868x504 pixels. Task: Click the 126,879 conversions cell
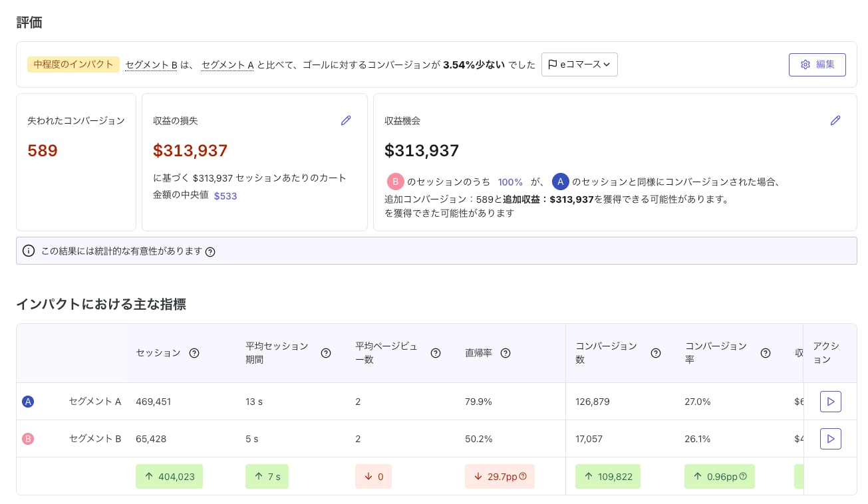click(593, 402)
